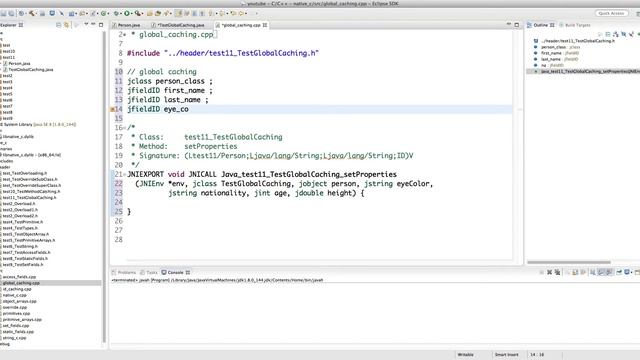
Task: Select global_caching.cpp in the Explorer tree
Action: (21, 283)
